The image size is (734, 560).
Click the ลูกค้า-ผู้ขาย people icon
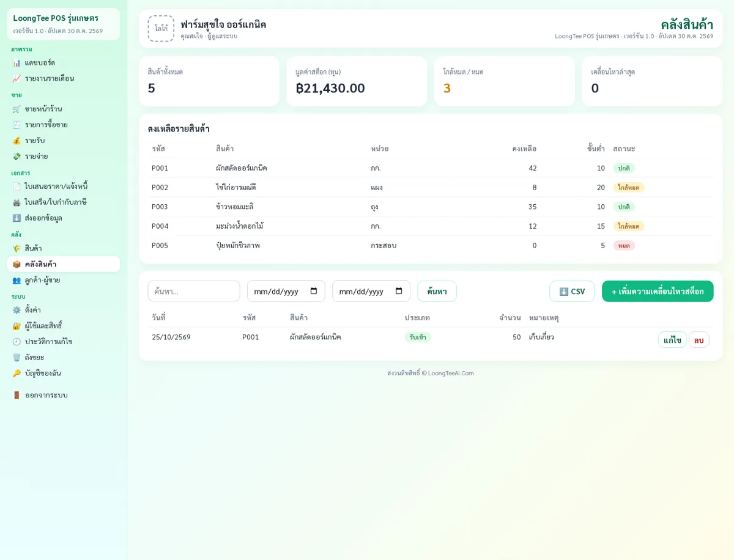click(17, 280)
